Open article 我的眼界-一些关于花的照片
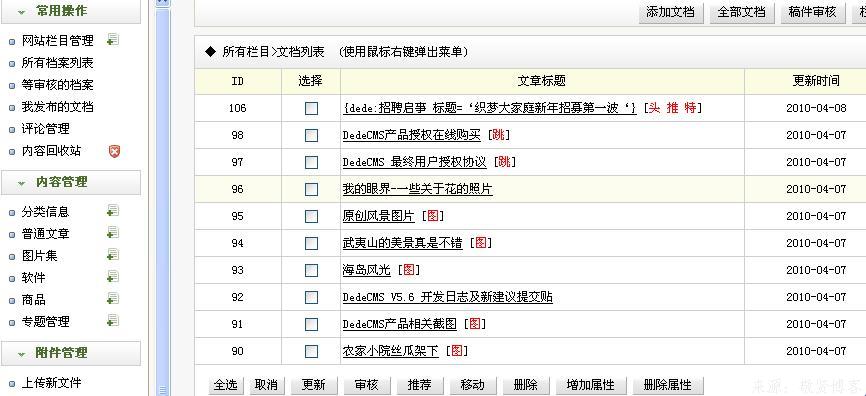866x396 pixels. [418, 189]
